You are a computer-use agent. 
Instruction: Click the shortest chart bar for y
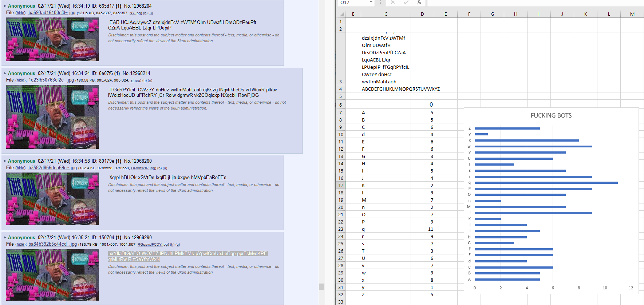pos(481,134)
